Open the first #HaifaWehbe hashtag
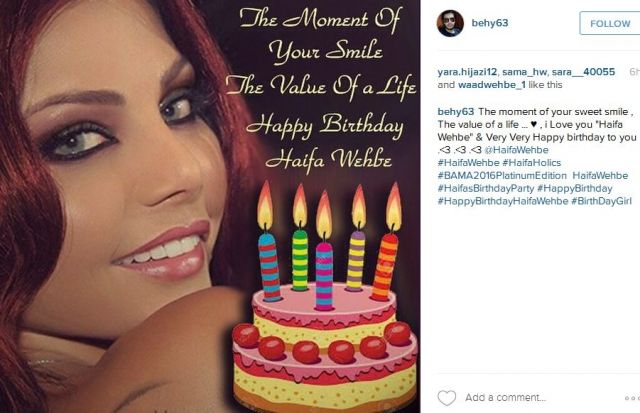This screenshot has width=640, height=413. tap(468, 163)
